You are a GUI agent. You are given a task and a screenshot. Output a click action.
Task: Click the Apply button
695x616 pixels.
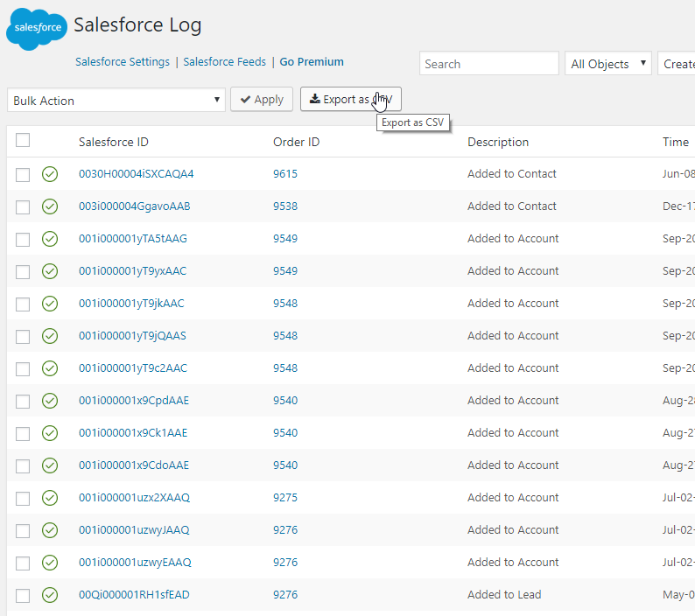click(x=262, y=99)
